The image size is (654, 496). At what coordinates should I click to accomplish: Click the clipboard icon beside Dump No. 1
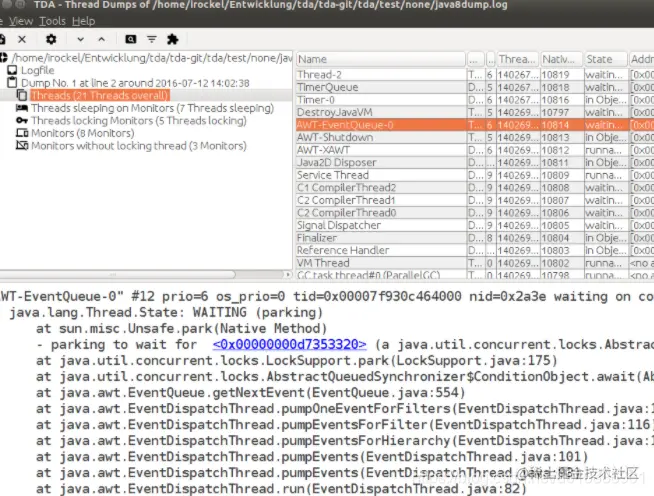(13, 83)
